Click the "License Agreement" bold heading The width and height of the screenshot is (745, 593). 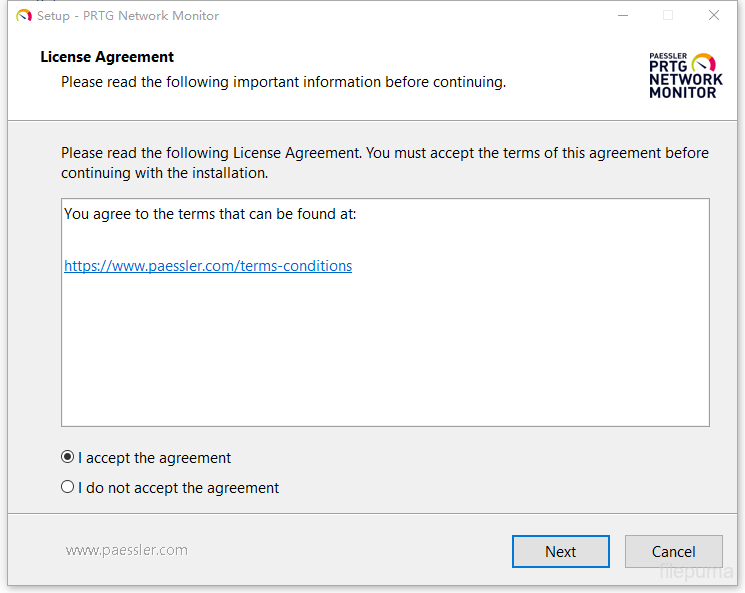(107, 57)
